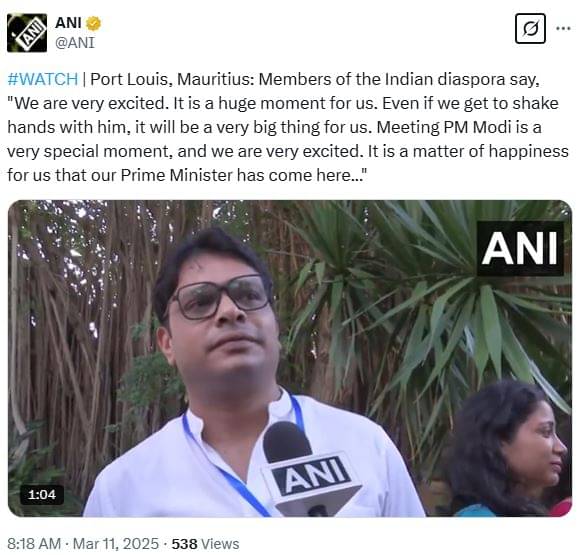
Task: Click the ANI microphone flag logo
Action: (x=311, y=477)
